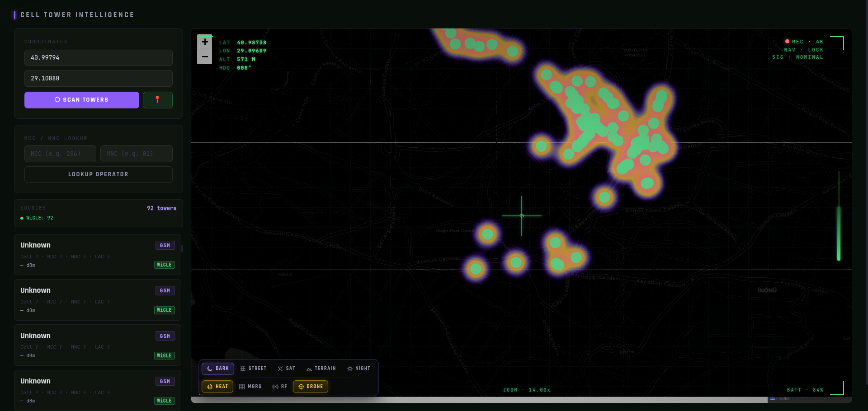The image size is (868, 411).
Task: Toggle the RF signal overlay
Action: pyautogui.click(x=279, y=387)
